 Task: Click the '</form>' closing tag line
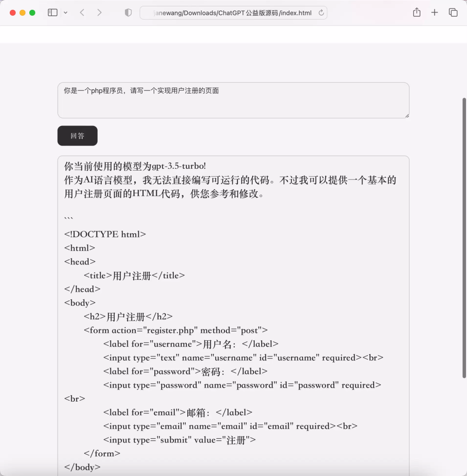[x=102, y=454]
